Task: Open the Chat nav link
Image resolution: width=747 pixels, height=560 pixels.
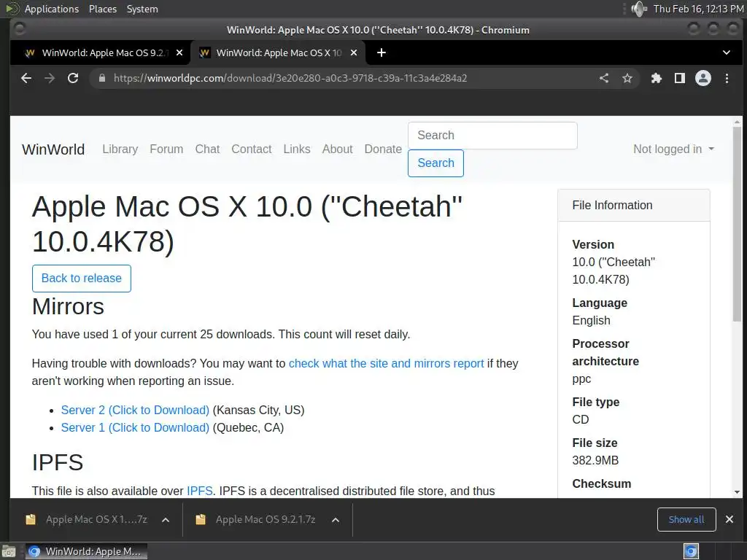Action: 207,149
